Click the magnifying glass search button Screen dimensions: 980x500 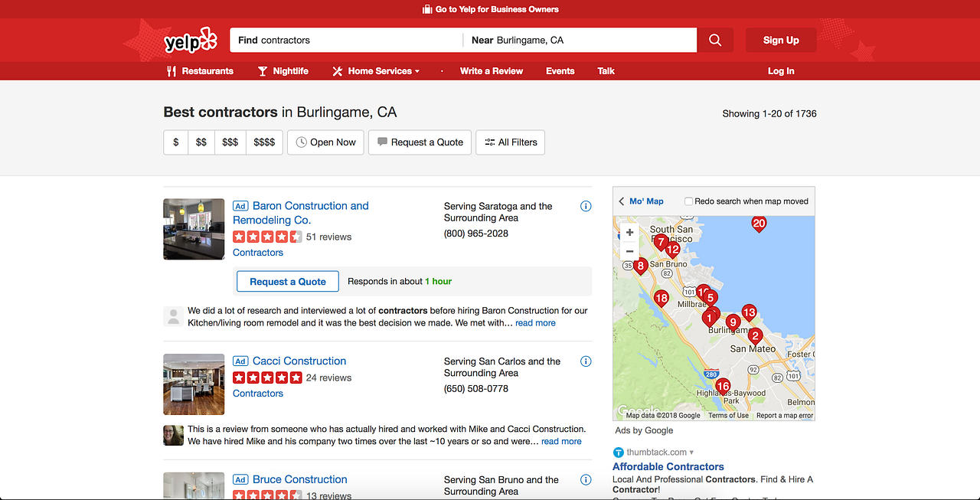click(715, 40)
